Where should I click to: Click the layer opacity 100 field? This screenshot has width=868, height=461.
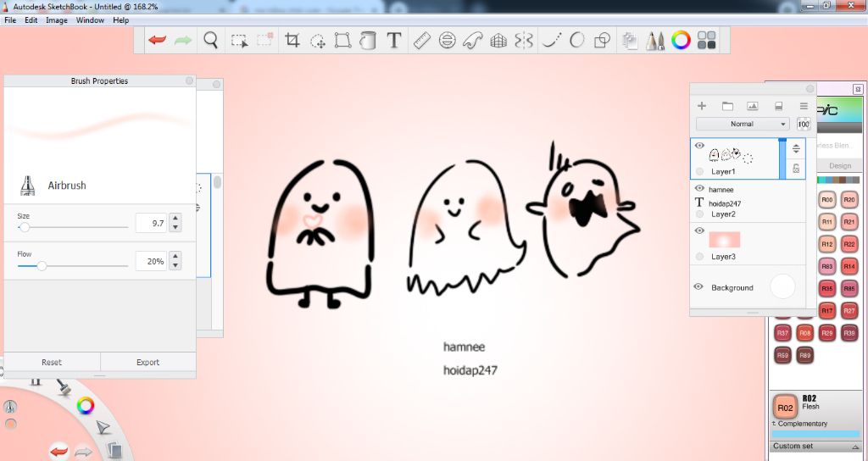click(804, 124)
